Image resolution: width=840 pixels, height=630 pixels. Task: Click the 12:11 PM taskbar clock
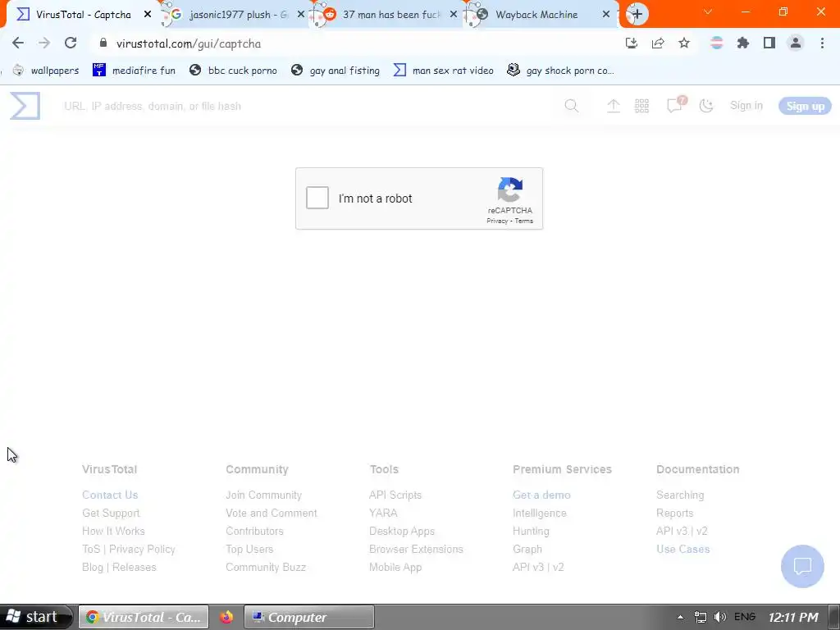[x=793, y=617]
